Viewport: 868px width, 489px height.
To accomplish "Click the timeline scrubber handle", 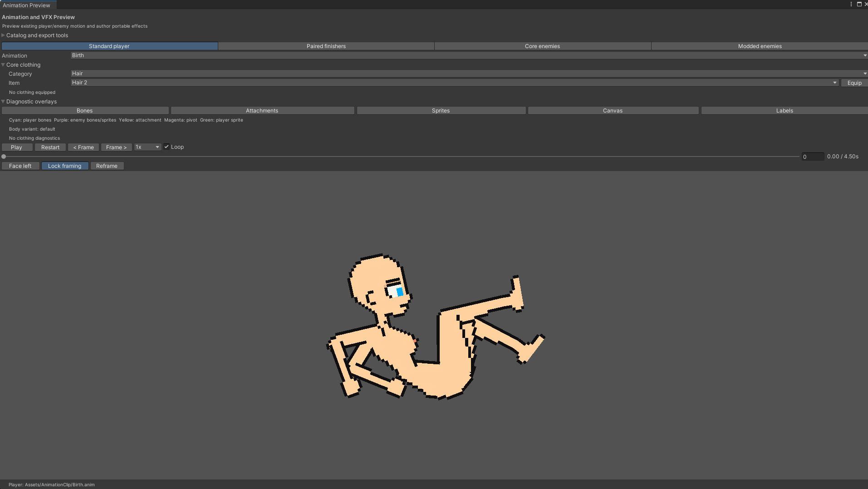I will coord(4,156).
